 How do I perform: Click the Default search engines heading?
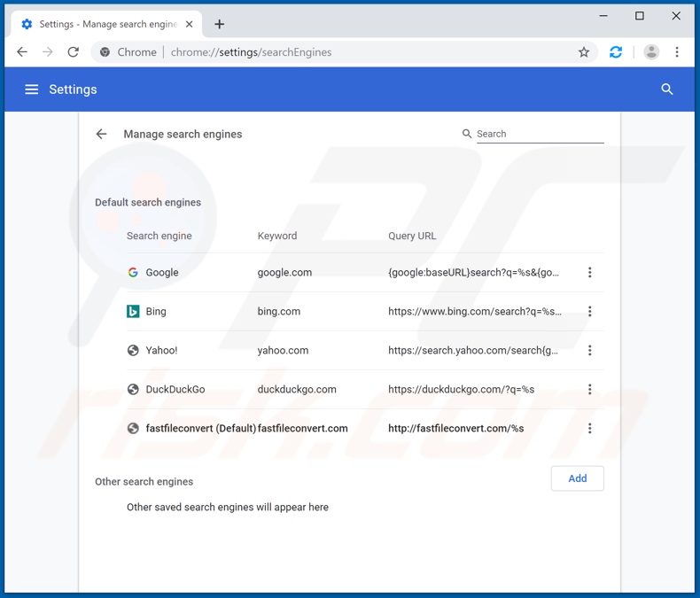point(148,203)
